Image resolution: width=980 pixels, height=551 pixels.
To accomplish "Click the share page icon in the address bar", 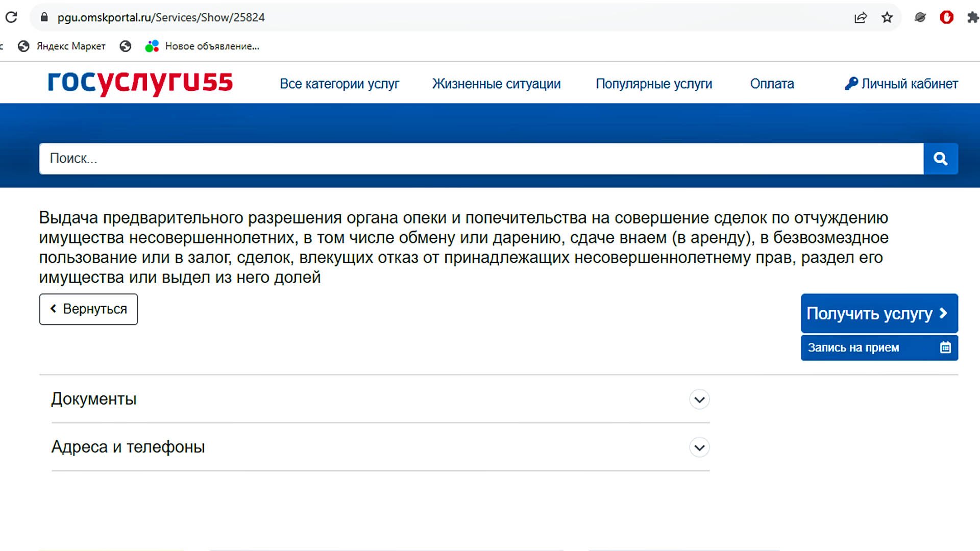I will tap(861, 17).
